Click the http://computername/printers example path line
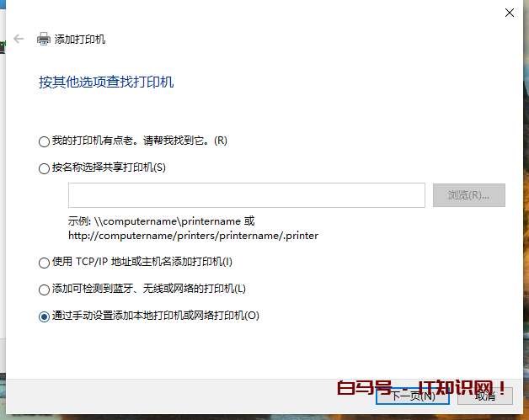Screen dimensions: 529x420 pos(193,236)
